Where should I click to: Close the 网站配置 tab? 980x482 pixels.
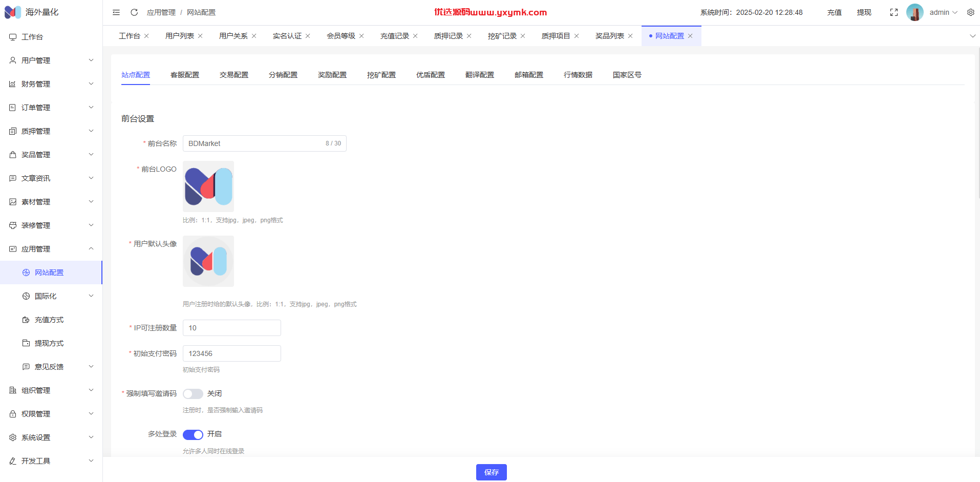pos(690,36)
